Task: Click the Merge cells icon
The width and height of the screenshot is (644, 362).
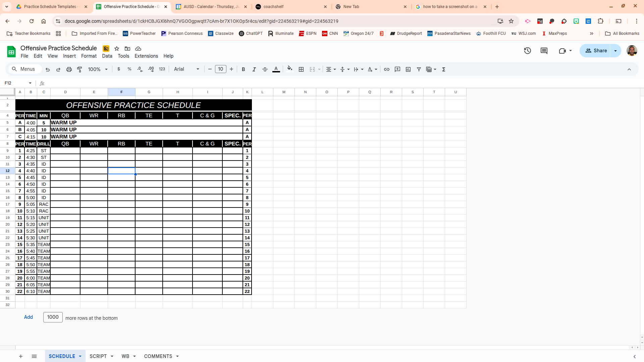Action: pos(312,69)
